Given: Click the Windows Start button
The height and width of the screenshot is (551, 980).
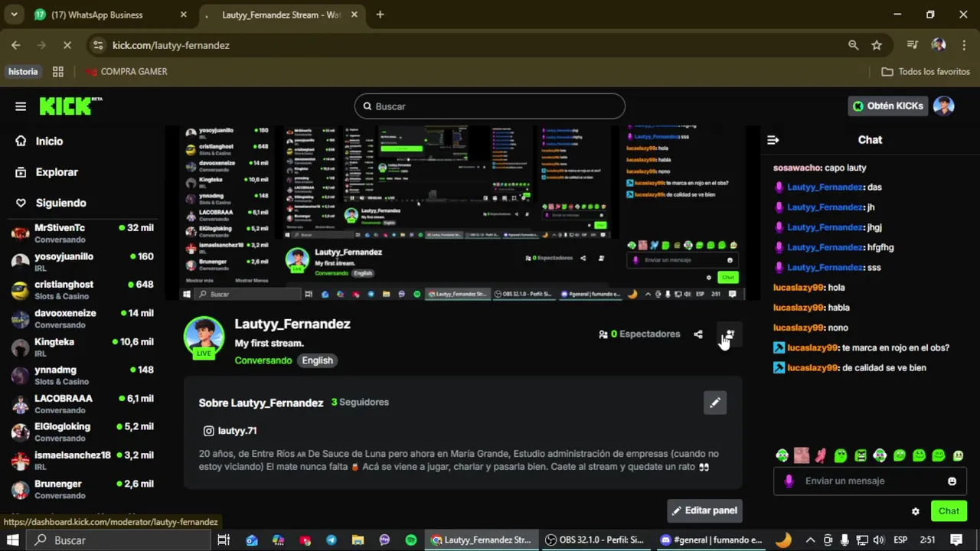Looking at the screenshot, I should pos(13,540).
